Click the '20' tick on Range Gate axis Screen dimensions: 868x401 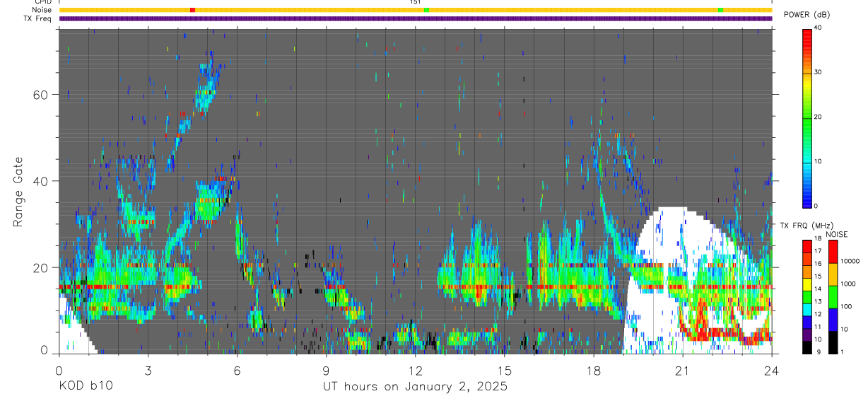coord(40,267)
